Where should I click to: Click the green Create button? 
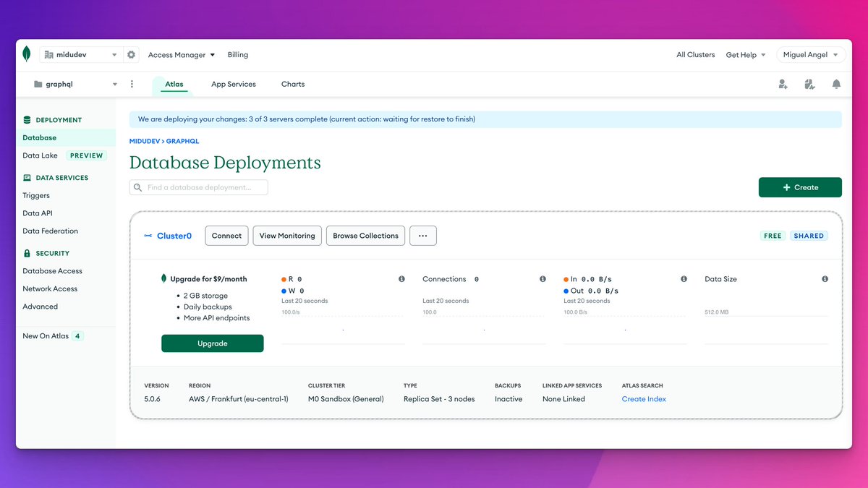pos(800,187)
